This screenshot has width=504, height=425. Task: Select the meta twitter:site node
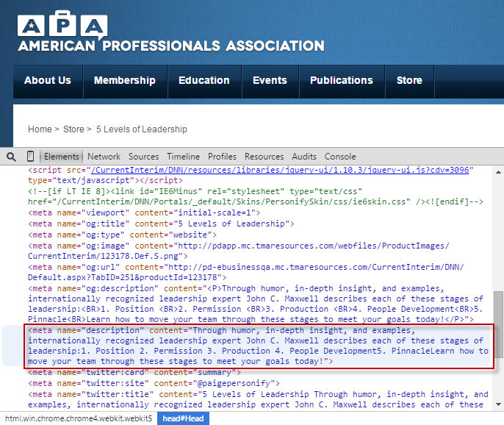(154, 384)
